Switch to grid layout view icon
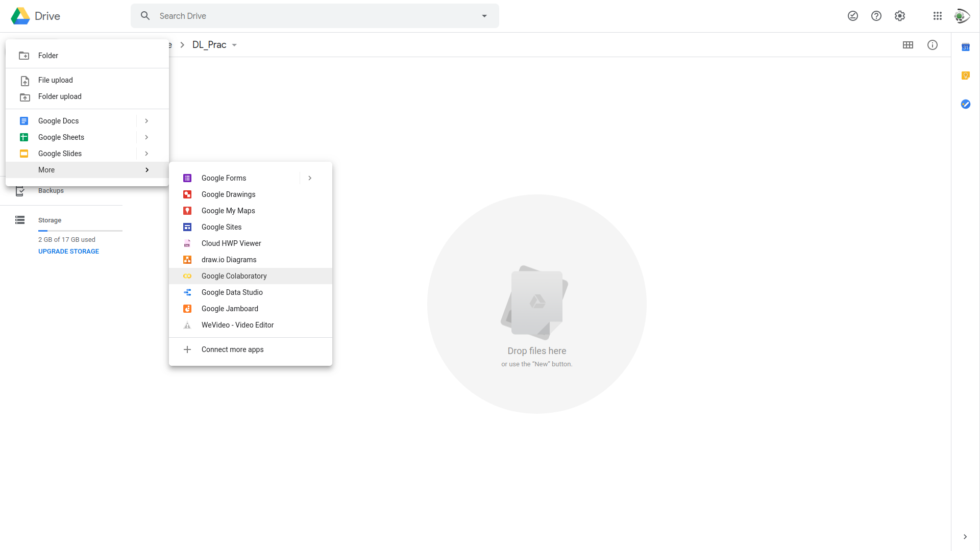980x551 pixels. pyautogui.click(x=908, y=45)
